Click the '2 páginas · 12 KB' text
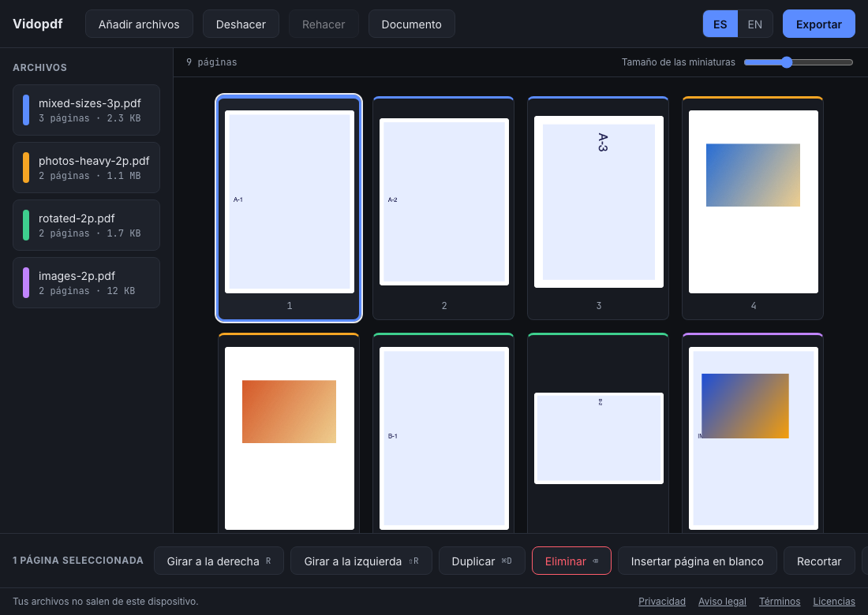868x615 pixels. (87, 290)
